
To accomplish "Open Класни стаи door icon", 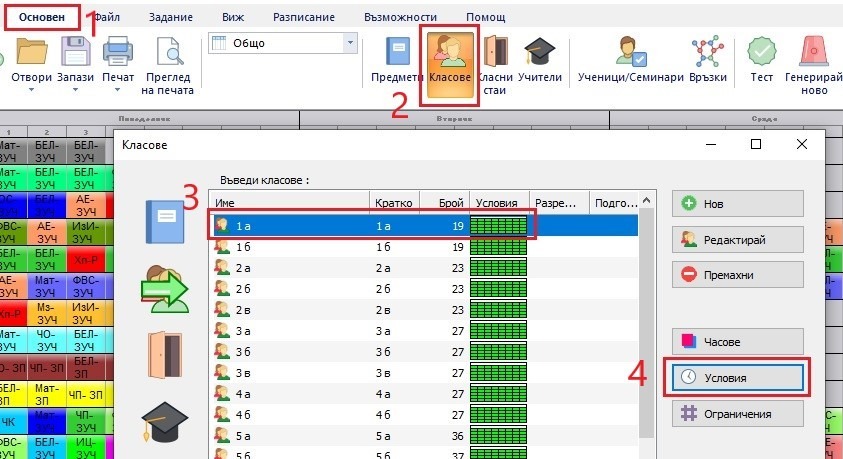I will point(495,51).
